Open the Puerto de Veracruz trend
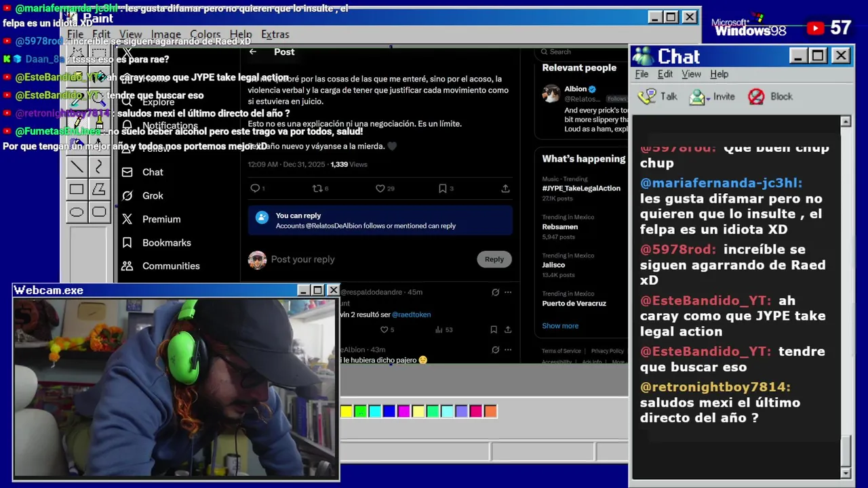The width and height of the screenshot is (868, 488). tap(574, 303)
